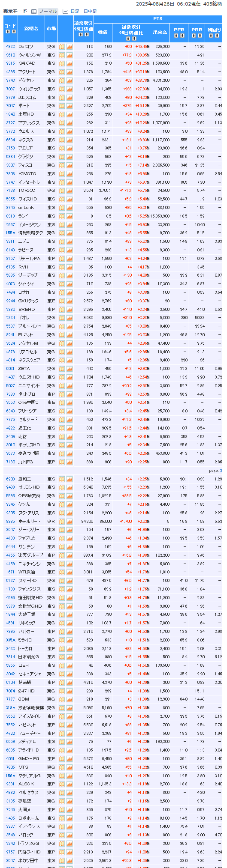Switch display mode to 日中足
The width and height of the screenshot is (227, 868).
pos(90,11)
